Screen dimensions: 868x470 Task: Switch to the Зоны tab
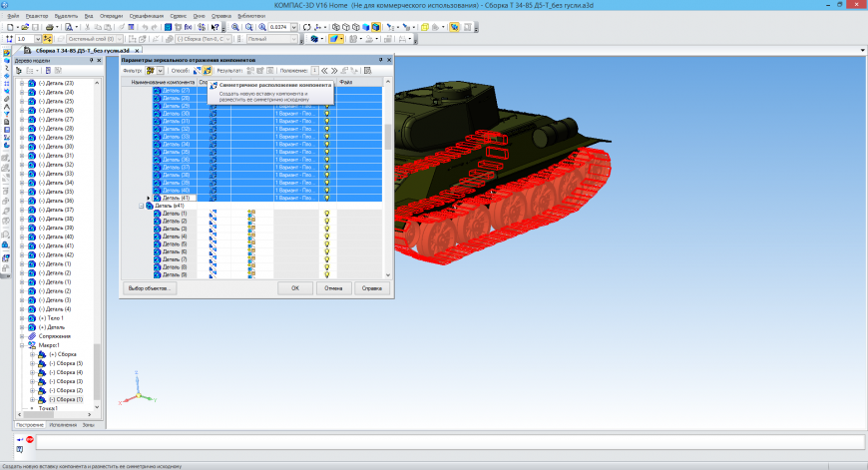pyautogui.click(x=88, y=425)
